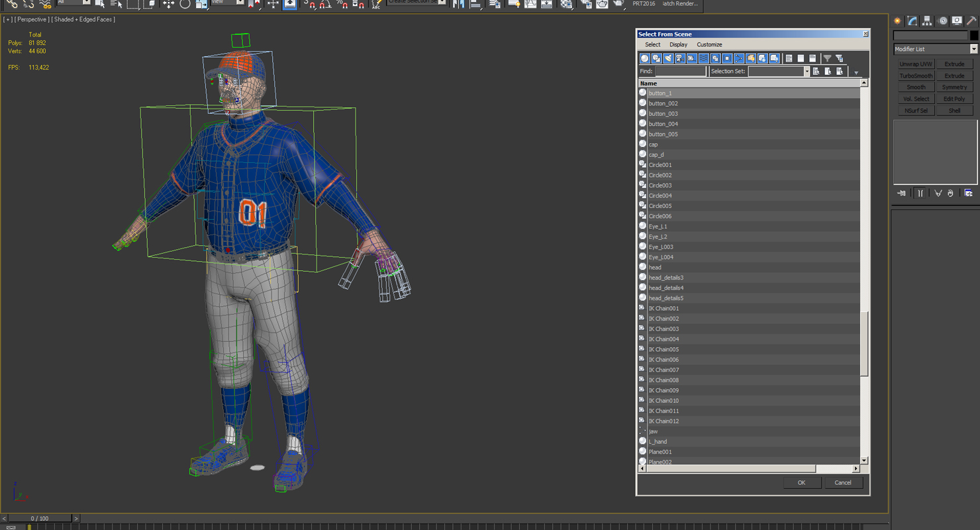The width and height of the screenshot is (980, 530).
Task: Click the Vol. Select modifier button
Action: click(x=916, y=99)
